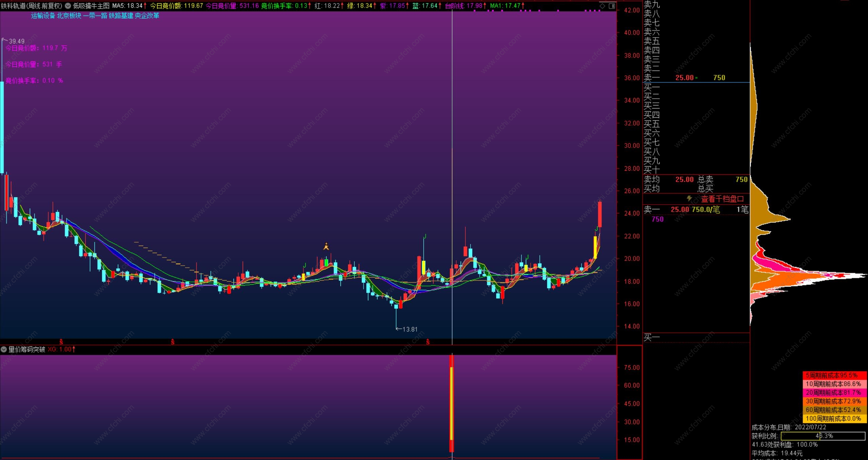This screenshot has width=868, height=460.
Task: Open the 低吸擒牛主图 indicator dropdown arrow
Action: click(x=68, y=6)
